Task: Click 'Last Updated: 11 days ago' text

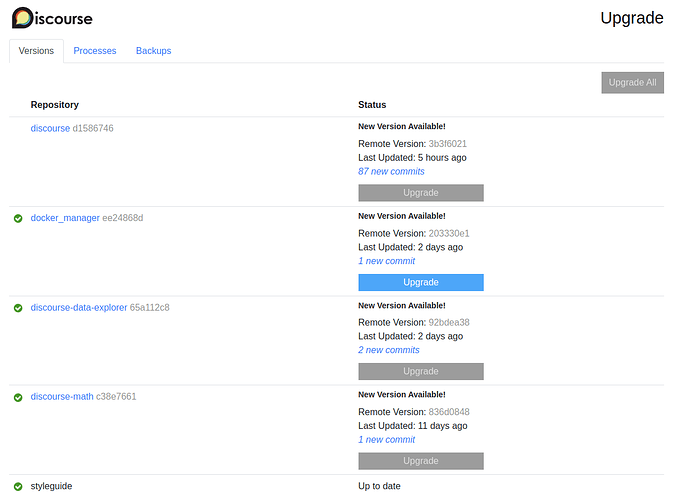Action: pos(413,426)
